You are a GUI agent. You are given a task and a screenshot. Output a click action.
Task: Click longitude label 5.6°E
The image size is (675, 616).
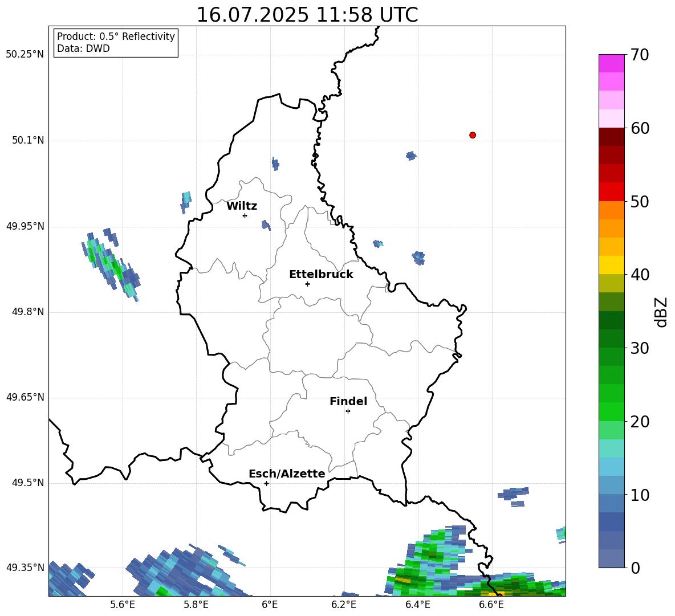point(123,605)
